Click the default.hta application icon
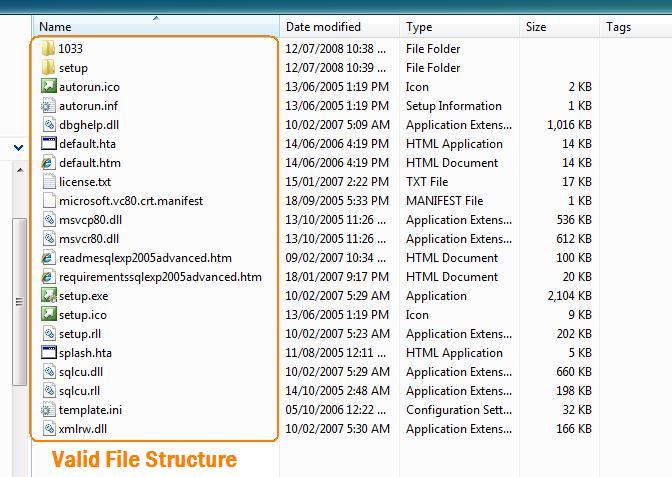 [x=48, y=143]
